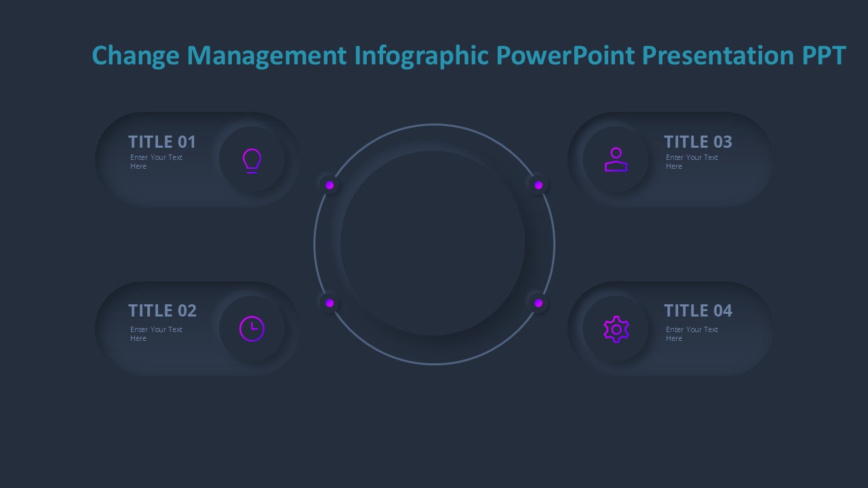Click the gear icon in Title 04
This screenshot has width=868, height=488.
click(x=616, y=329)
